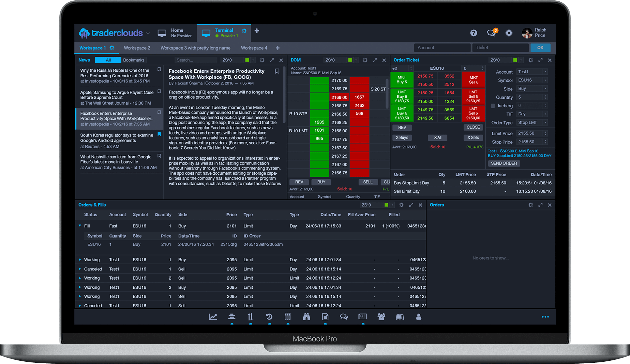Screen dimensions: 630x364
Task: Switch news filter to All
Action: 108,60
